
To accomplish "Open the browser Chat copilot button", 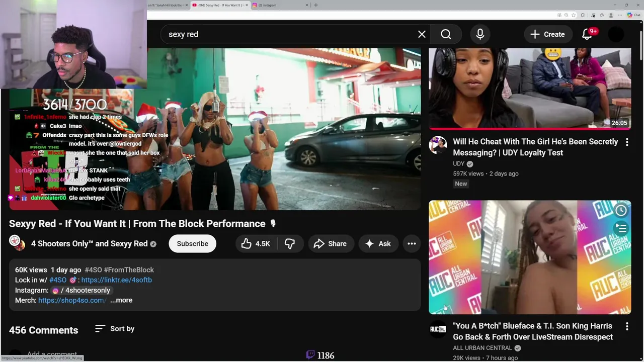I will (x=633, y=15).
